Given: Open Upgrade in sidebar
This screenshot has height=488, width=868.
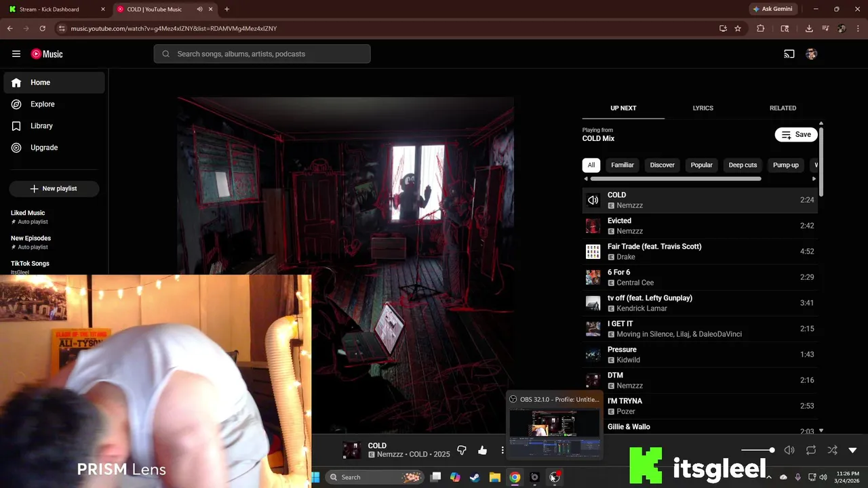Looking at the screenshot, I should 54,148.
